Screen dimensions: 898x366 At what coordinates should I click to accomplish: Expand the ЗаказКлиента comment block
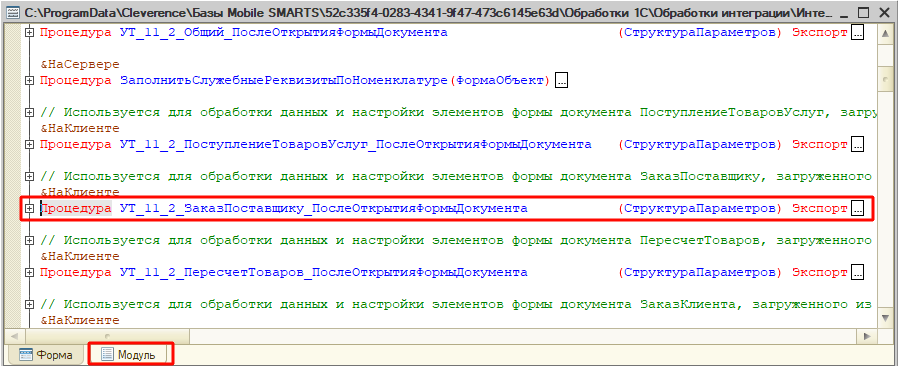click(29, 305)
